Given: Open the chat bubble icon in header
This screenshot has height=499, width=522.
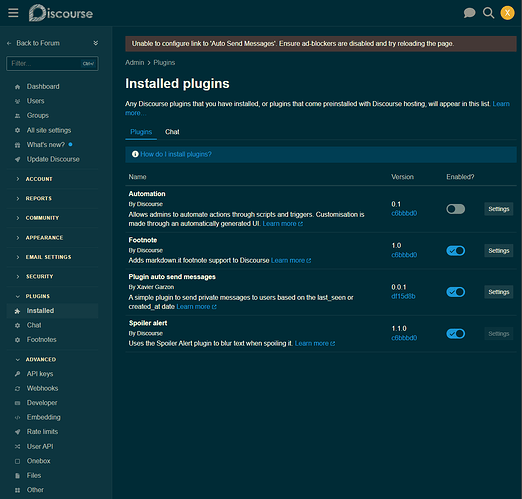Looking at the screenshot, I should [469, 13].
